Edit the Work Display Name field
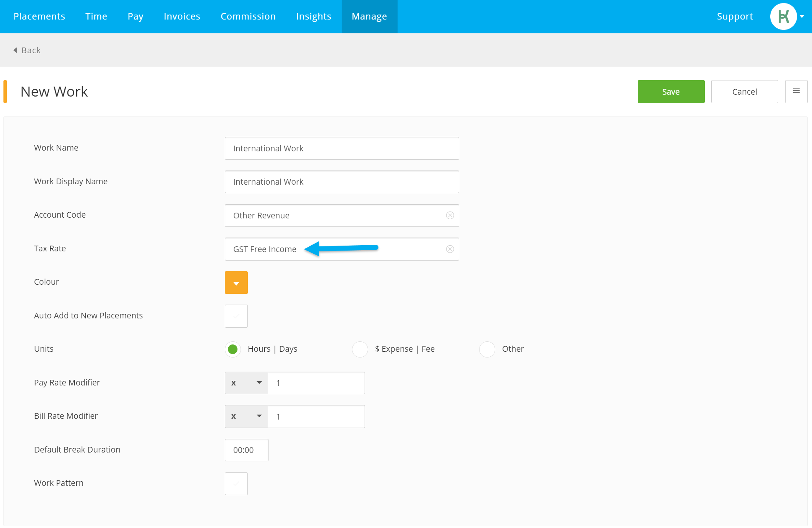The width and height of the screenshot is (812, 528). coord(342,182)
